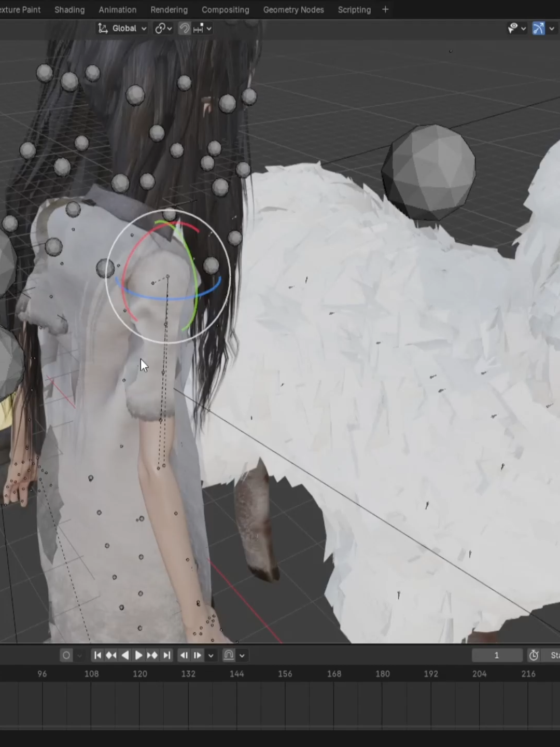Add a new workspace with plus button
The width and height of the screenshot is (560, 747).
pyautogui.click(x=385, y=9)
